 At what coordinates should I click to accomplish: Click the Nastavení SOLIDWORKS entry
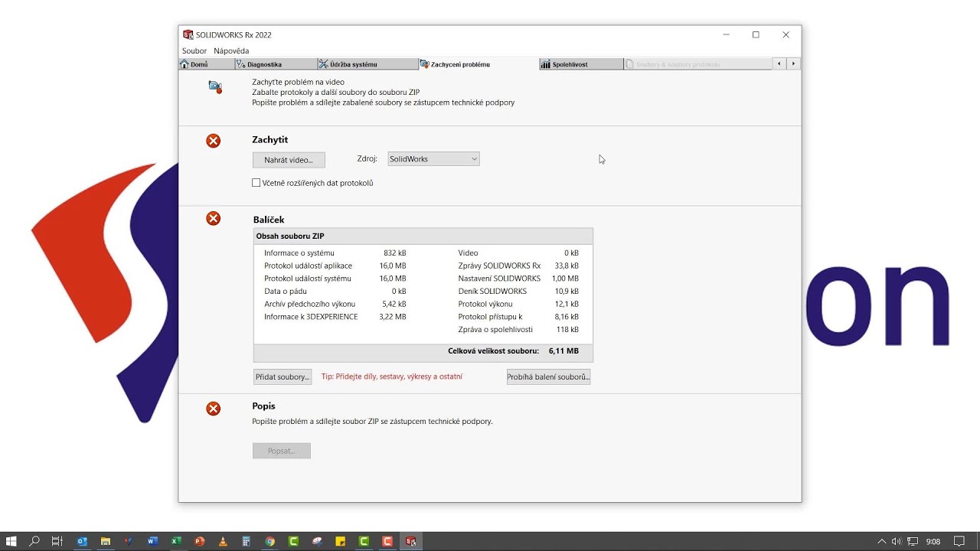tap(518, 279)
